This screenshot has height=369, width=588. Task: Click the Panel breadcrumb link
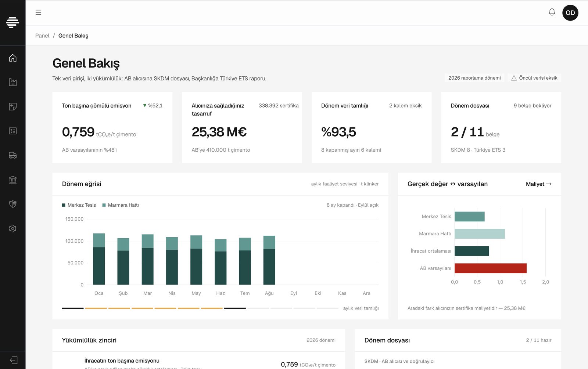coord(42,36)
